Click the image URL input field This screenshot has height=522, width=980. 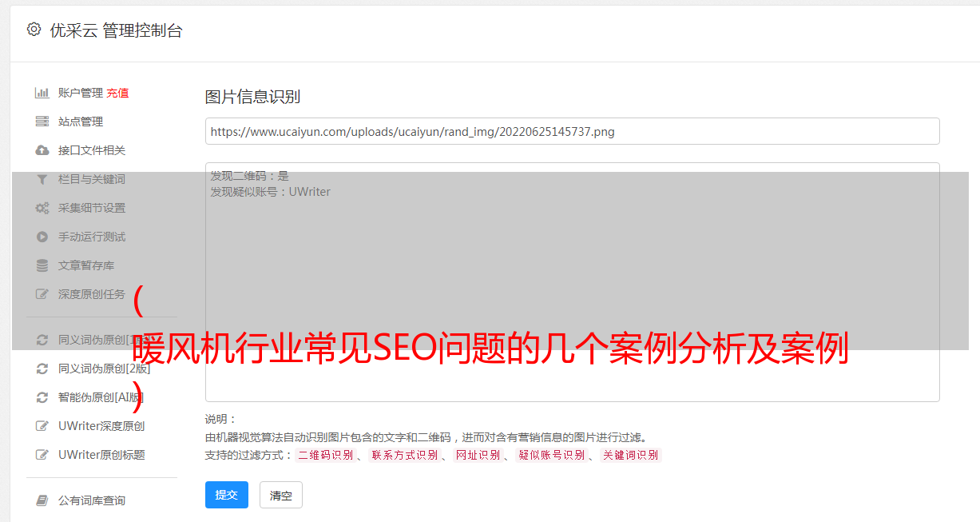[x=572, y=131]
